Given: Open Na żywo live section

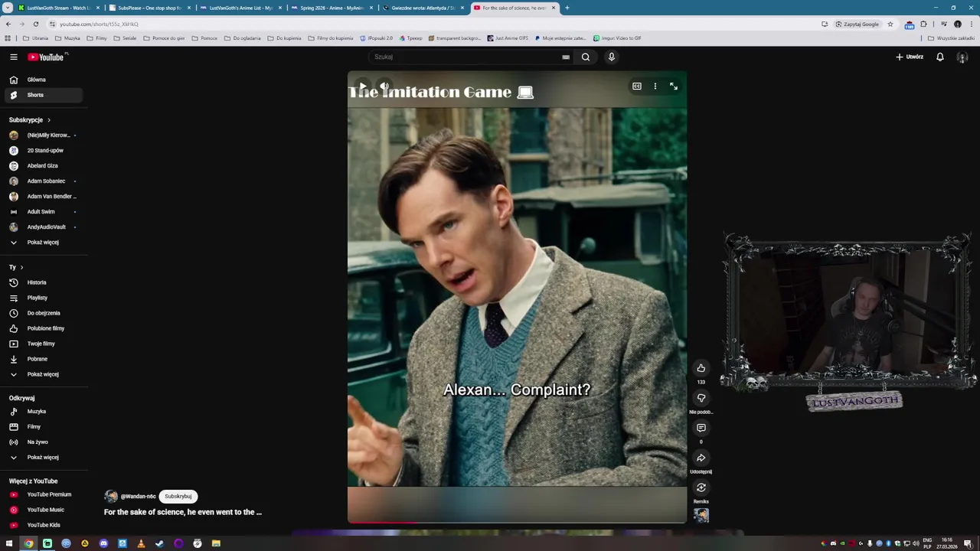Looking at the screenshot, I should tap(44, 442).
